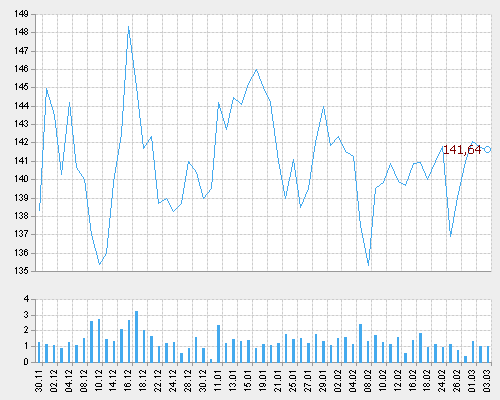This screenshot has width=500, height=400.
Task: Click the 30.11 date label
Action: click(x=39, y=381)
